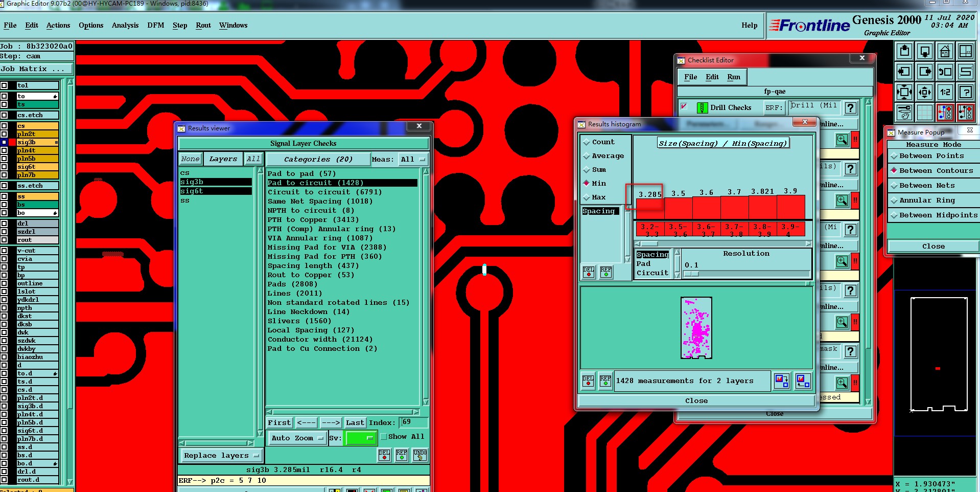Open Run menu in Checklist Editor
The height and width of the screenshot is (492, 980).
click(734, 77)
